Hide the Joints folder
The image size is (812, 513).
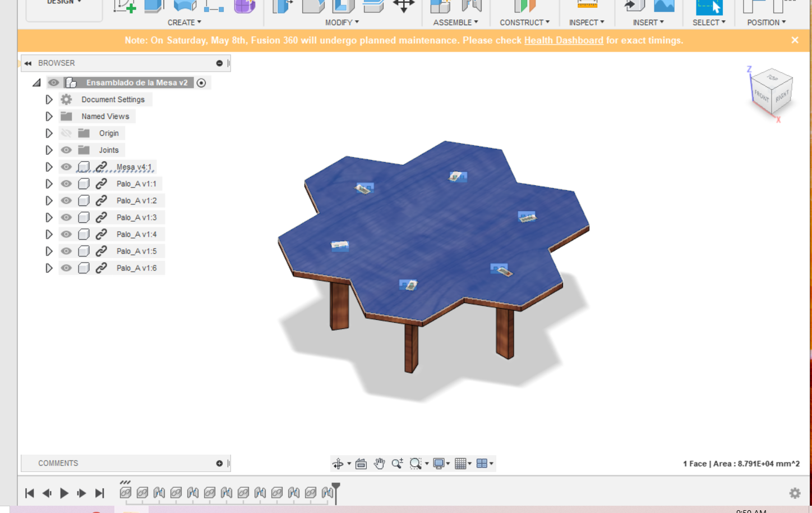tap(66, 150)
